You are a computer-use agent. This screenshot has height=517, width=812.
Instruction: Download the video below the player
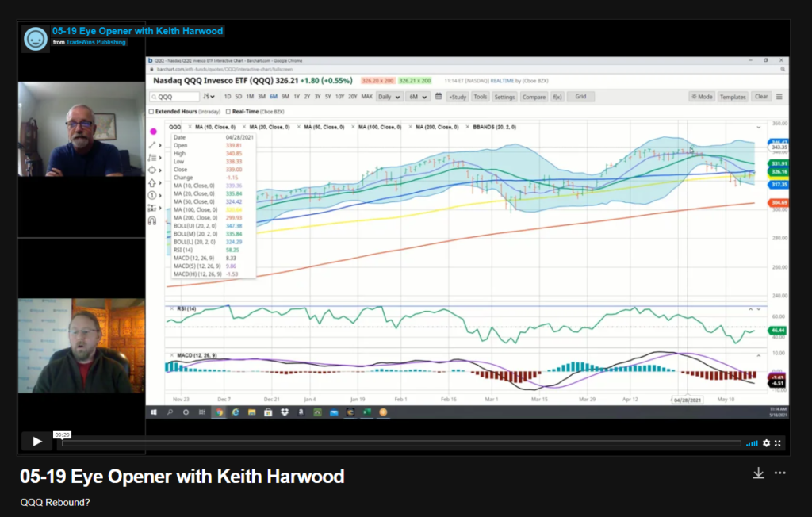click(x=758, y=473)
